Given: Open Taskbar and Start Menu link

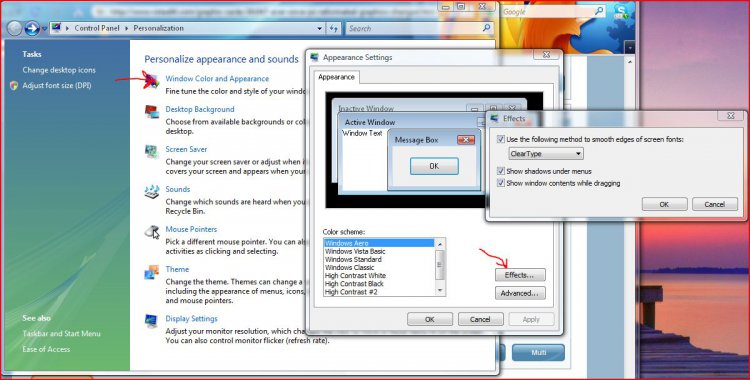Looking at the screenshot, I should (x=61, y=334).
